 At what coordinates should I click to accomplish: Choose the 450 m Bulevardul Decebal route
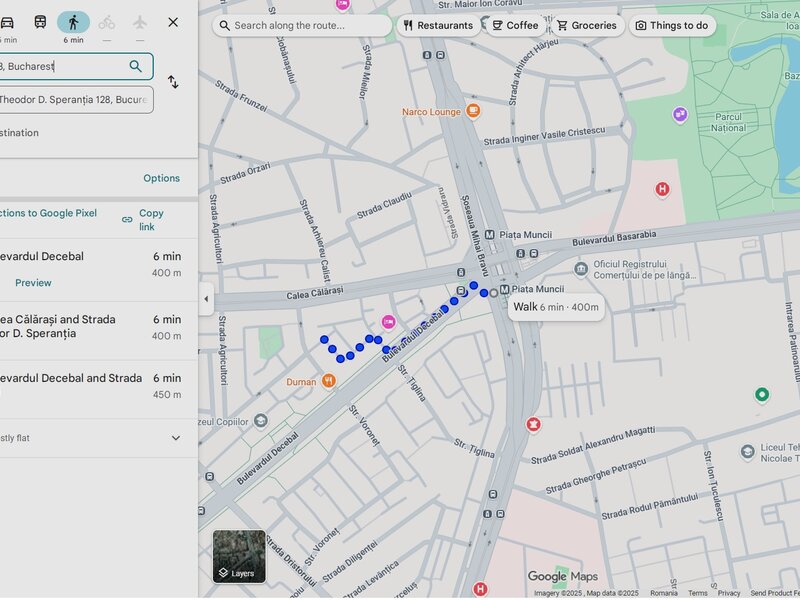(x=98, y=390)
